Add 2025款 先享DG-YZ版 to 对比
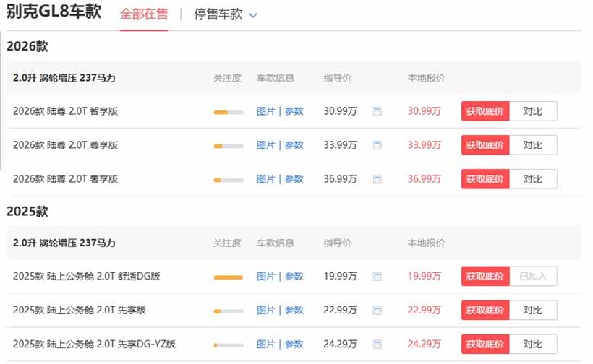This screenshot has height=364, width=593. pyautogui.click(x=533, y=344)
